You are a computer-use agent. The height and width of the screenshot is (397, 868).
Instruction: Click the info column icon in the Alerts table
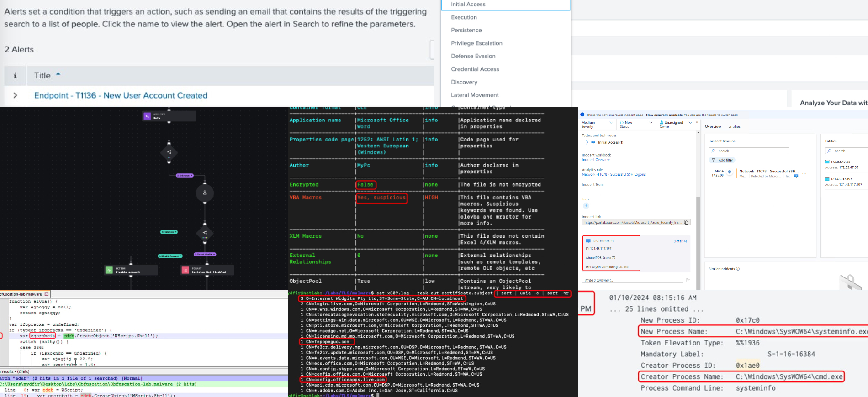click(15, 76)
